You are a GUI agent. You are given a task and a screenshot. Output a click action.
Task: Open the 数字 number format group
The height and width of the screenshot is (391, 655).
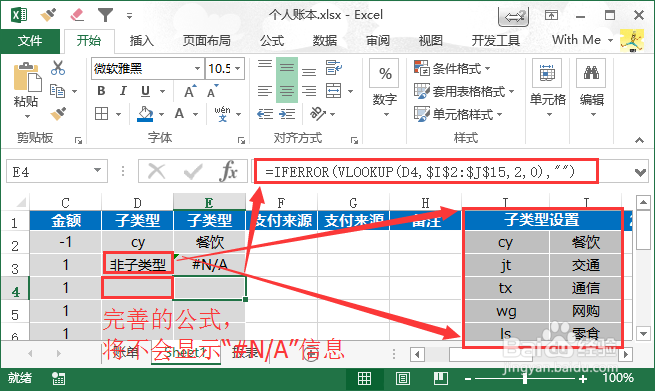(x=385, y=89)
